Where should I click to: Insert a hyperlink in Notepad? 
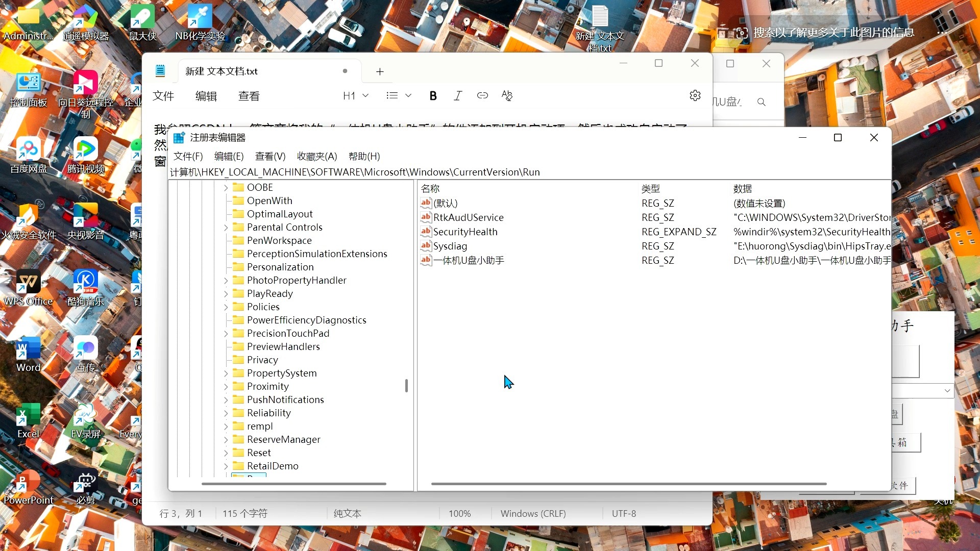point(482,95)
